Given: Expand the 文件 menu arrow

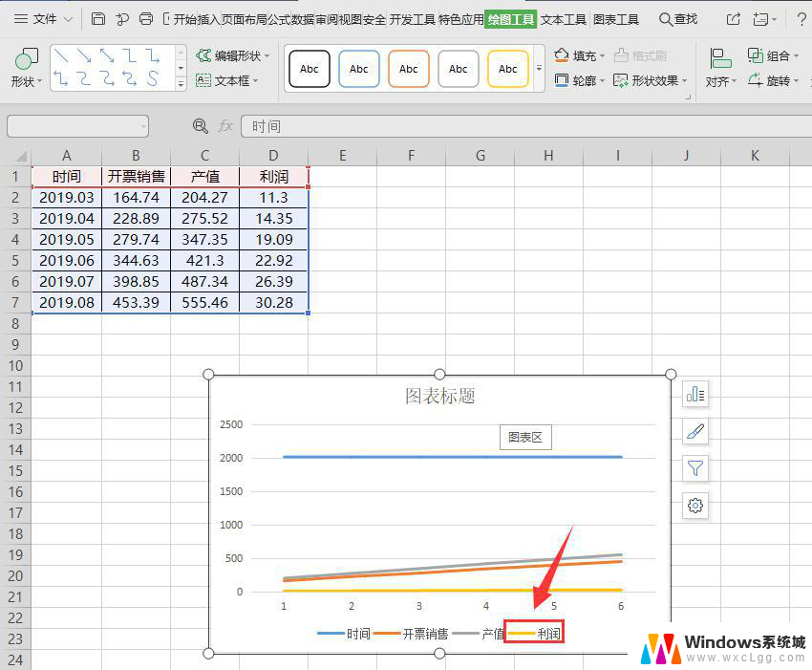Looking at the screenshot, I should (x=68, y=20).
